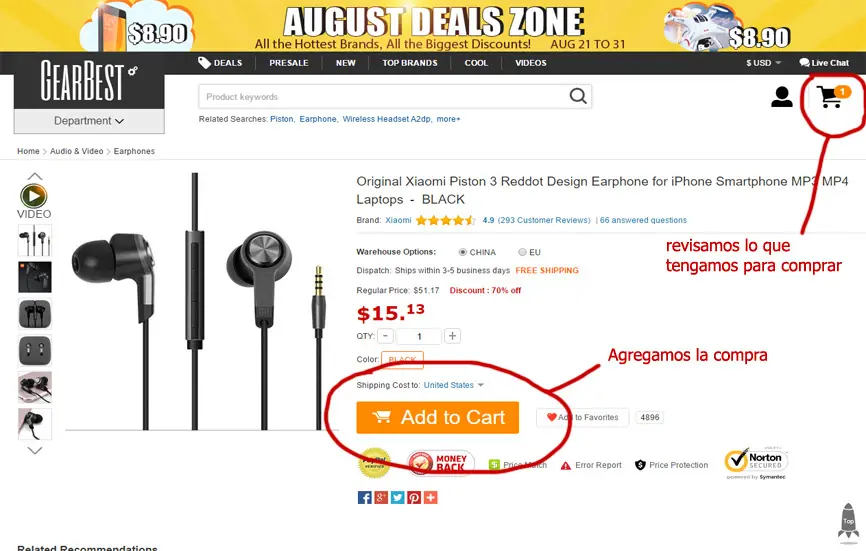Open United States shipping country dropdown
The width and height of the screenshot is (866, 551).
(453, 385)
